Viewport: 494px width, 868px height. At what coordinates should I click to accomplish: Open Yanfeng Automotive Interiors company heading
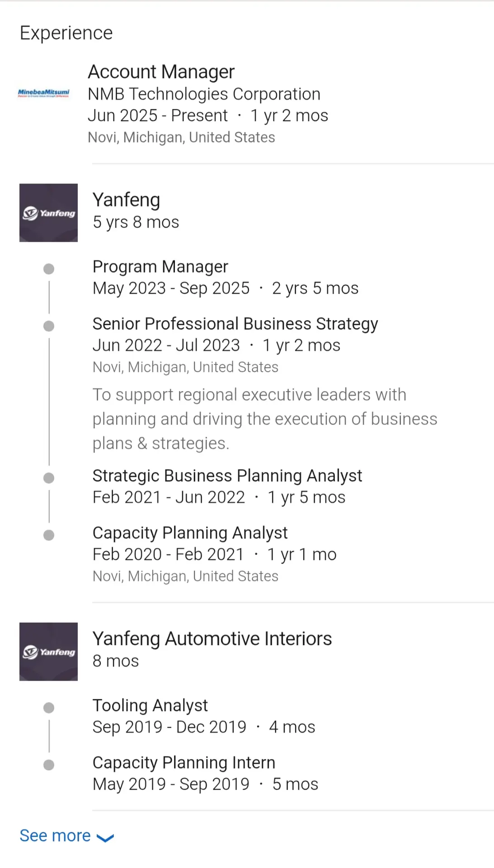coord(212,639)
